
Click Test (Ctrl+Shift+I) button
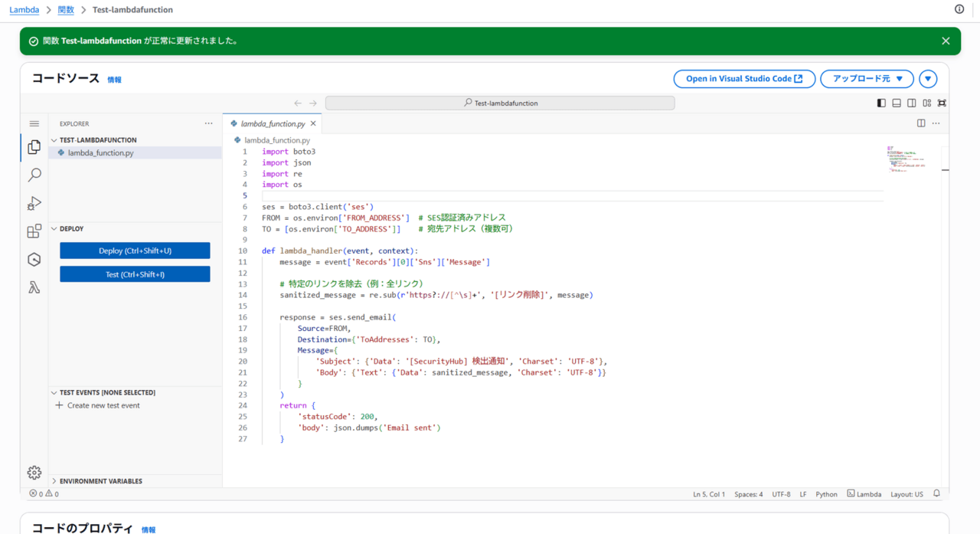point(135,274)
